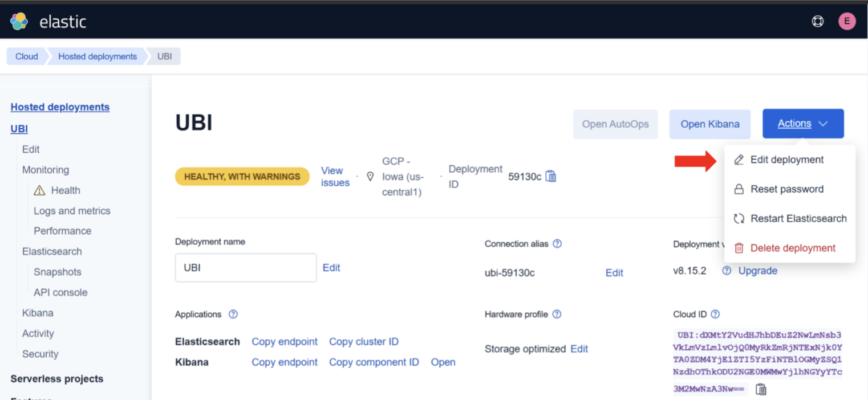Image resolution: width=868 pixels, height=400 pixels.
Task: Click Copy component ID link
Action: pyautogui.click(x=374, y=362)
